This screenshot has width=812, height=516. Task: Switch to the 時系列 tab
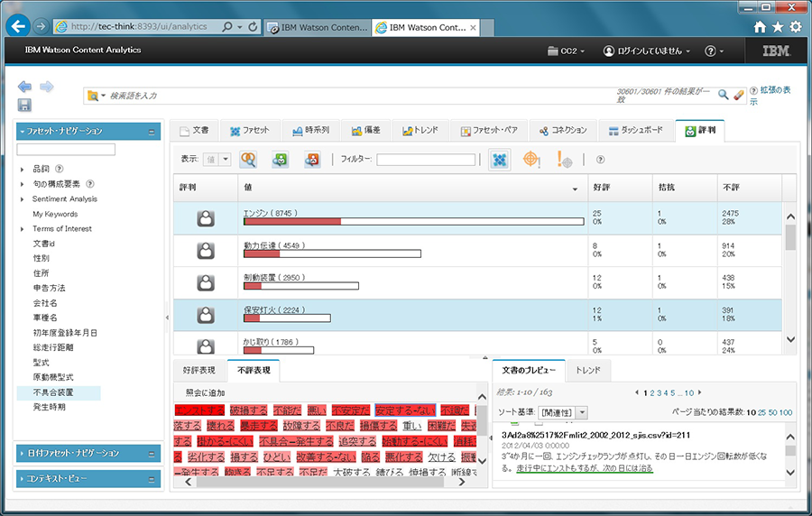[x=310, y=131]
